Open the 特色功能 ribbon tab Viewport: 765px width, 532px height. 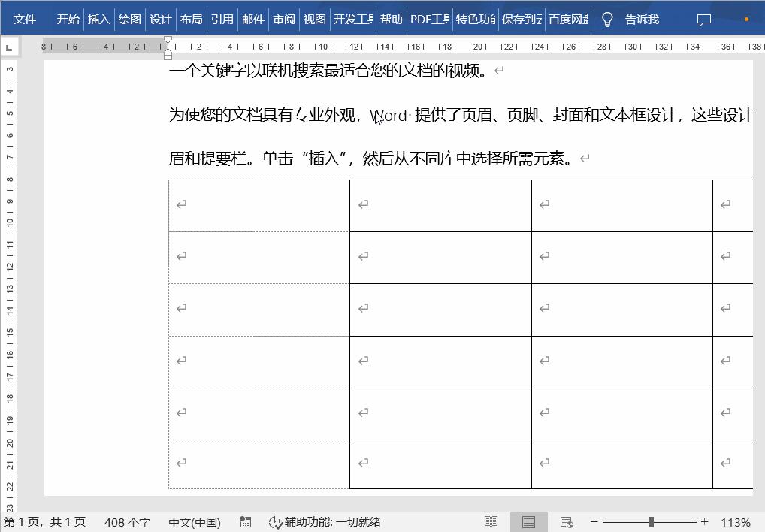pos(476,19)
